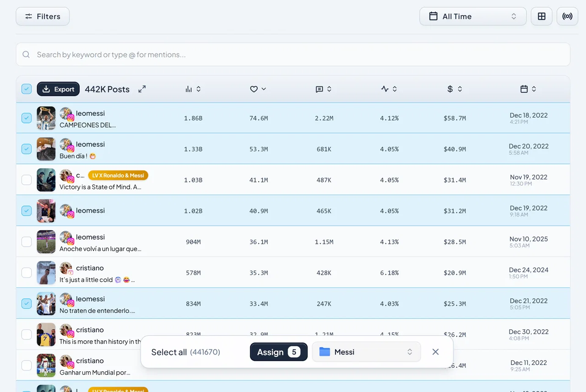This screenshot has height=392, width=586.
Task: Export the selected posts
Action: click(58, 89)
